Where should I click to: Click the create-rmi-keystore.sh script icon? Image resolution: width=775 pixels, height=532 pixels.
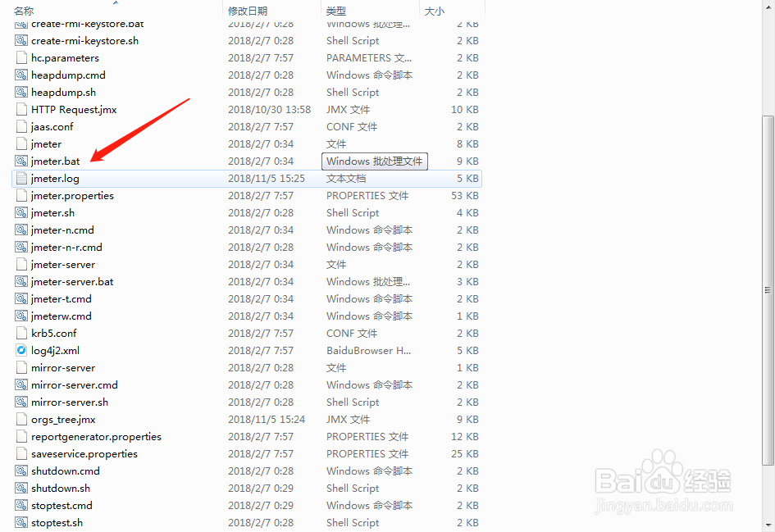[21, 40]
